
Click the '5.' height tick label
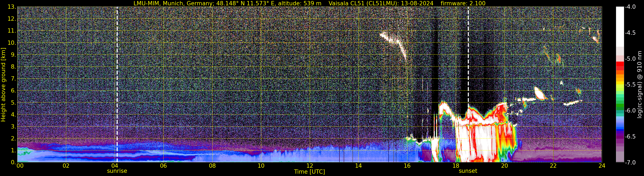click(x=13, y=102)
